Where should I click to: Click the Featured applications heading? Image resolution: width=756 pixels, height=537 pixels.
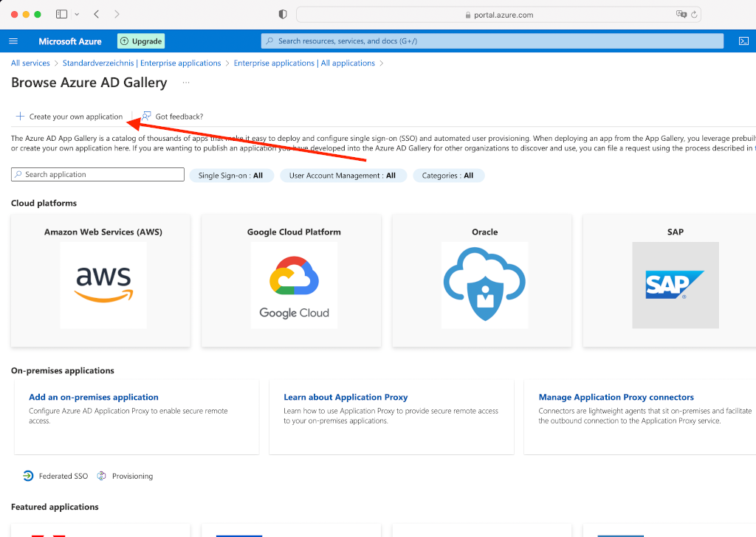coord(55,507)
